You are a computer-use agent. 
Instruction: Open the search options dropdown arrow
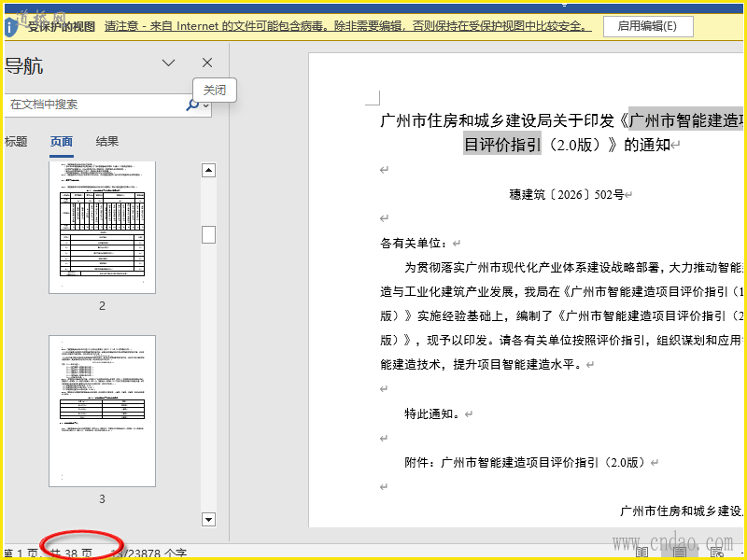pyautogui.click(x=206, y=105)
